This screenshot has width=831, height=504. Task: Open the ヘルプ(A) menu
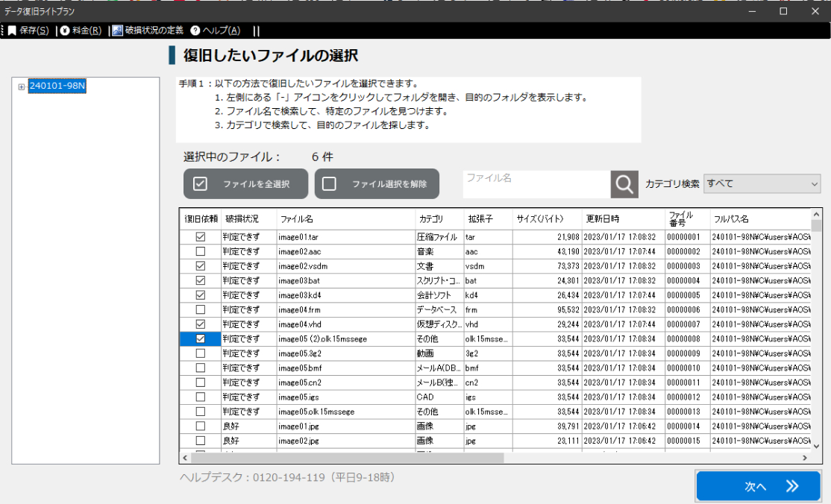(221, 31)
